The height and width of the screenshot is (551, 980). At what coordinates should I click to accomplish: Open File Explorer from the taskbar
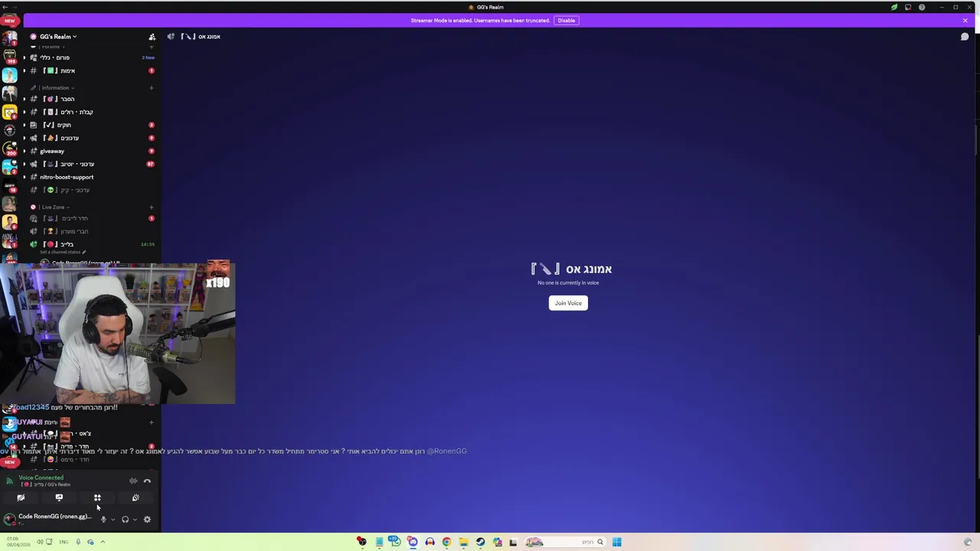pyautogui.click(x=463, y=542)
